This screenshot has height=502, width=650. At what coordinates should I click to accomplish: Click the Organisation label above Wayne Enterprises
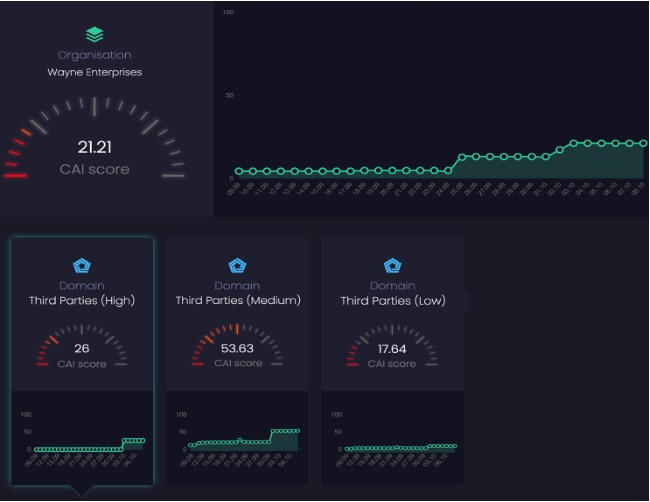pyautogui.click(x=95, y=55)
